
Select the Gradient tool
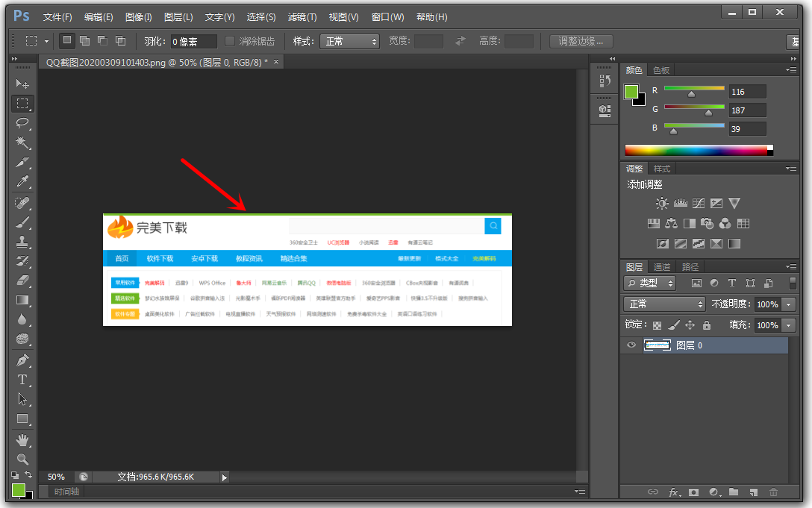pos(22,301)
